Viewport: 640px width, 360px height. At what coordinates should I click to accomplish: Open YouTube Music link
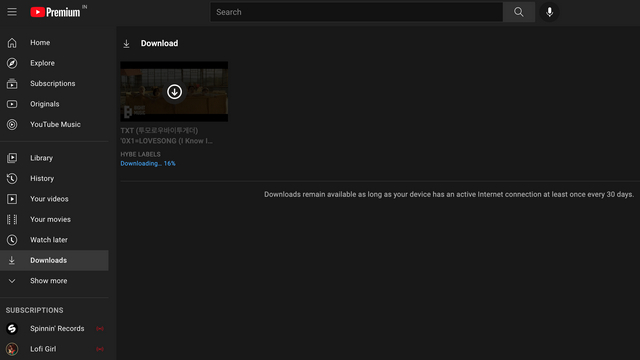[x=54, y=124]
